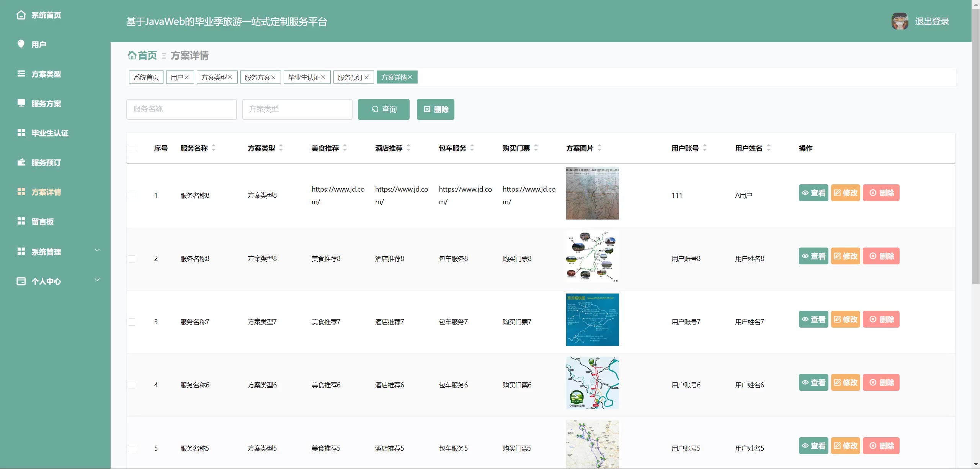This screenshot has width=980, height=469.
Task: Click the monitor icon for 服务方案
Action: point(21,103)
